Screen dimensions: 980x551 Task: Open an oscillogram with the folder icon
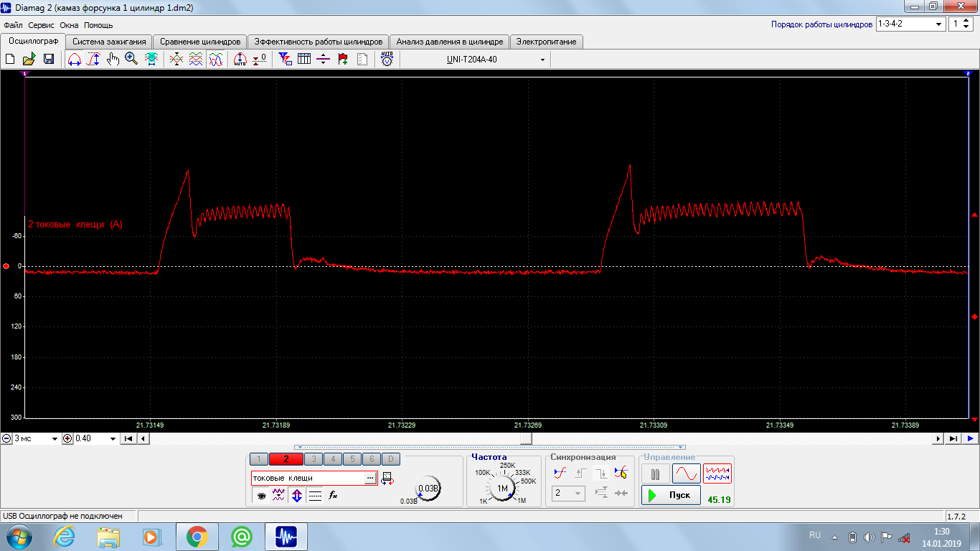click(x=29, y=60)
